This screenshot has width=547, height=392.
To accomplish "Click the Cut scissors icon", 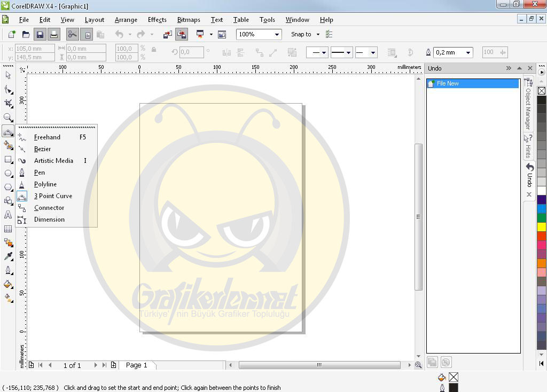I will pos(72,34).
